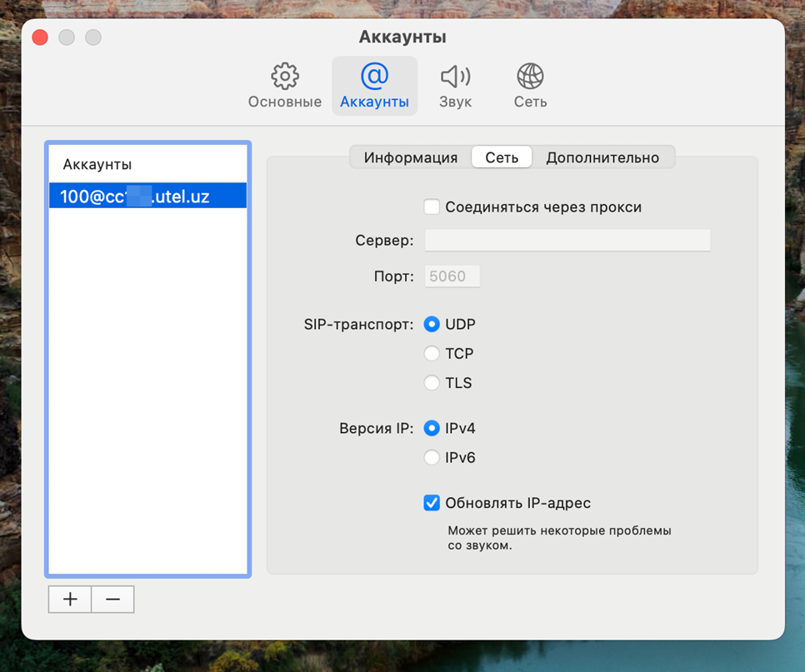Select TCP as SIP transport
The height and width of the screenshot is (672, 805).
tap(432, 354)
